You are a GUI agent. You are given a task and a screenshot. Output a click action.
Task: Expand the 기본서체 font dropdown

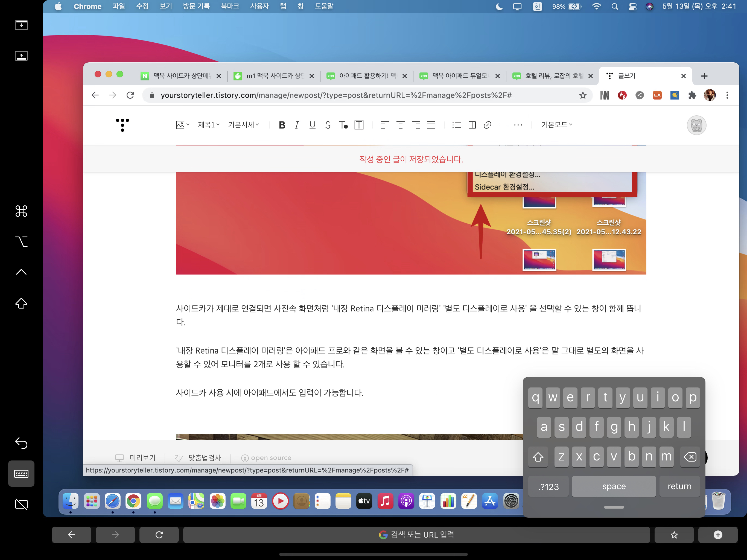[x=243, y=125]
